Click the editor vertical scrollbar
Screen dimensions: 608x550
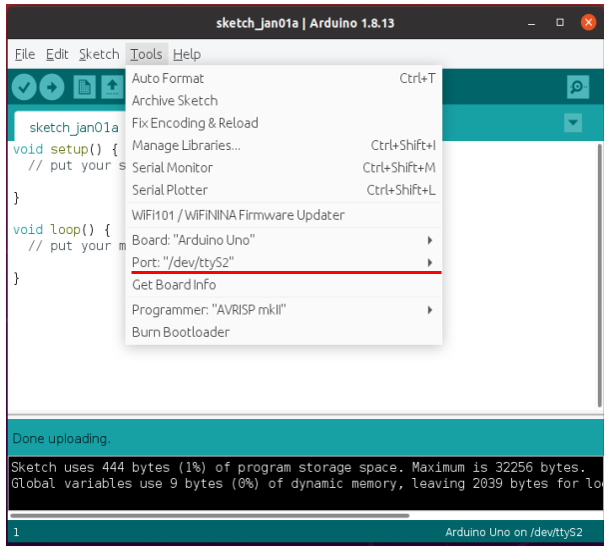[599, 275]
